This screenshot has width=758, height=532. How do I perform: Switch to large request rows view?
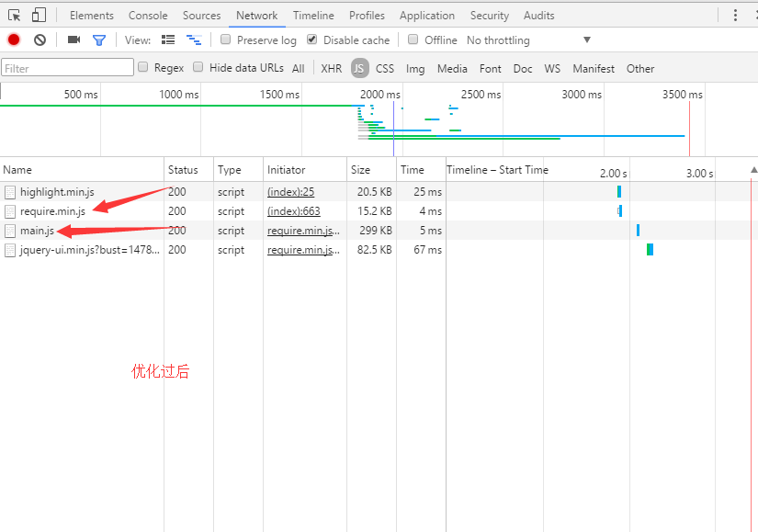pyautogui.click(x=168, y=40)
